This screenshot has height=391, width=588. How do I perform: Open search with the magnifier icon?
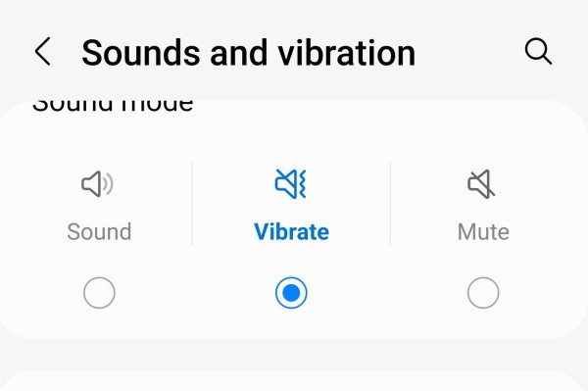click(538, 51)
